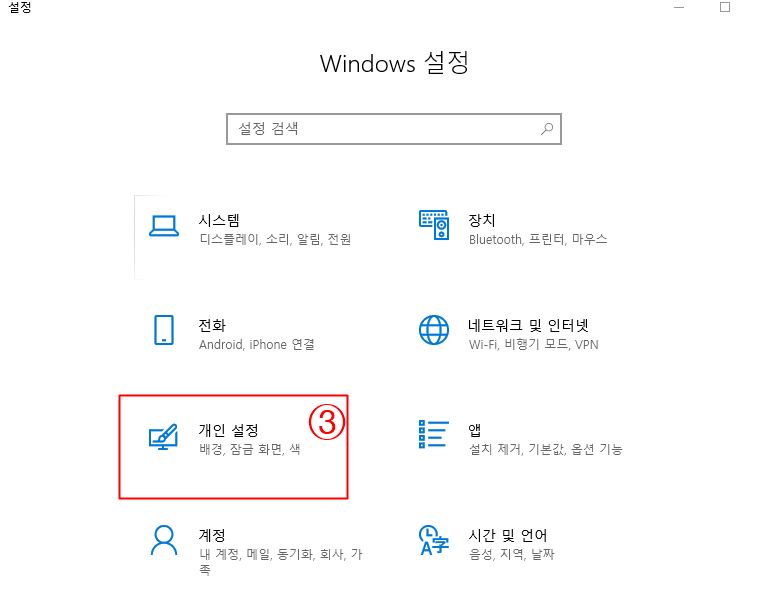The image size is (763, 605).
Task: Select the 네트워크 및 인터넷 globe icon
Action: [x=434, y=330]
